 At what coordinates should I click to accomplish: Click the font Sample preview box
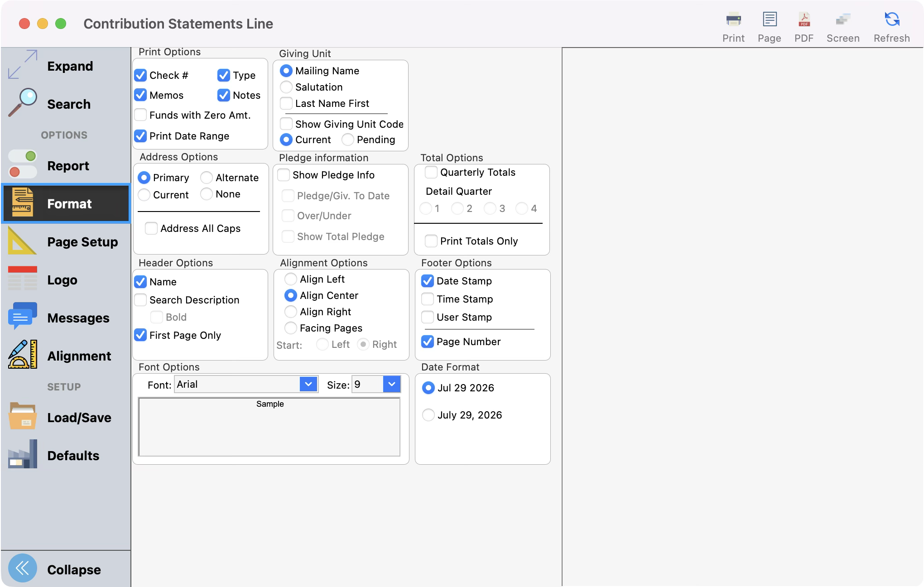(269, 427)
